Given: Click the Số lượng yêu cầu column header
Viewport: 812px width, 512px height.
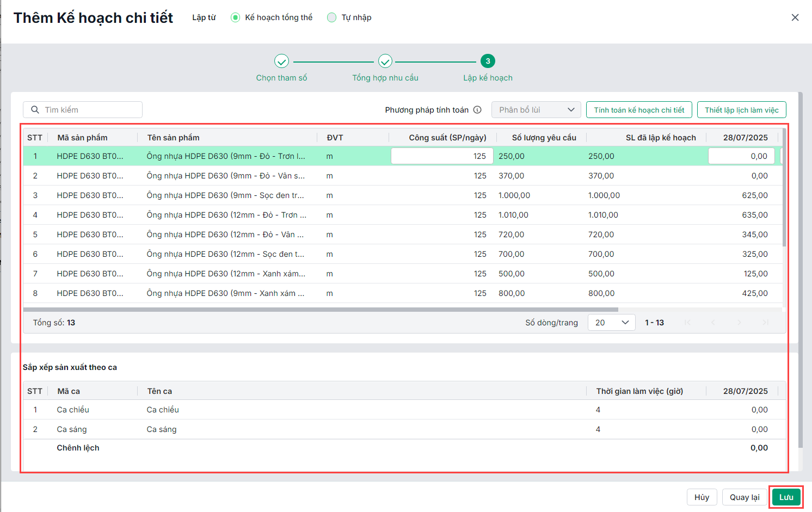Looking at the screenshot, I should pos(544,138).
